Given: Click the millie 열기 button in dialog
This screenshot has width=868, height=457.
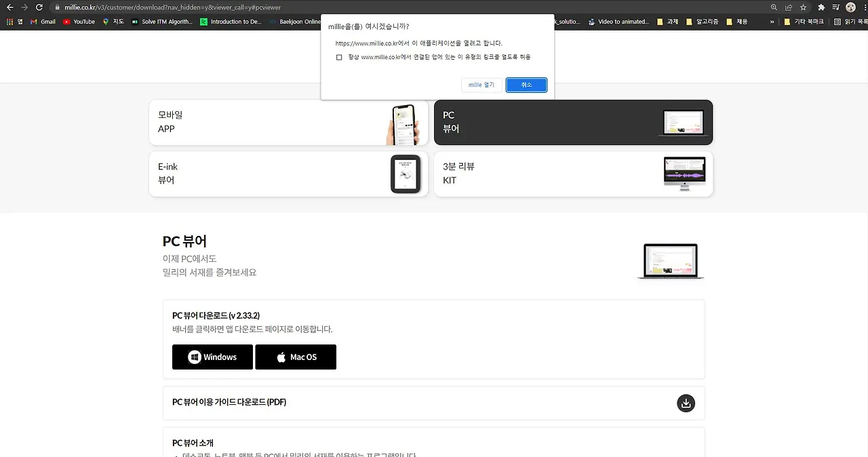Looking at the screenshot, I should 481,85.
